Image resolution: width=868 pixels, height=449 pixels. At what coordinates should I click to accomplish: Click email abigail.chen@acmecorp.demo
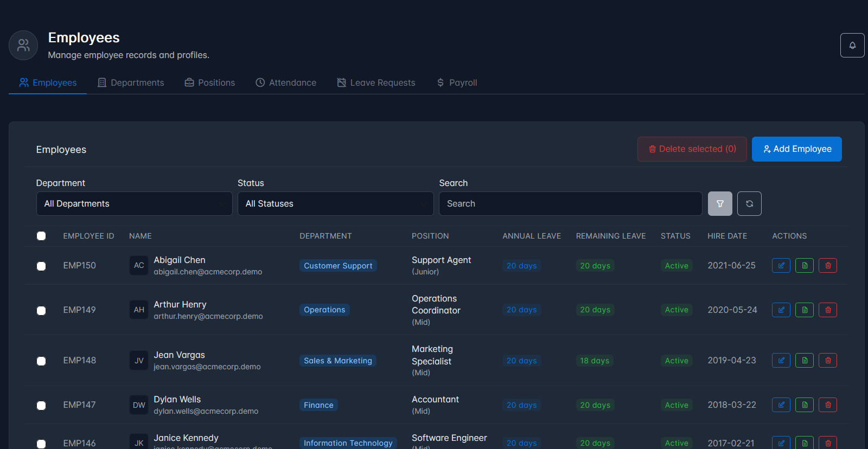(x=208, y=272)
